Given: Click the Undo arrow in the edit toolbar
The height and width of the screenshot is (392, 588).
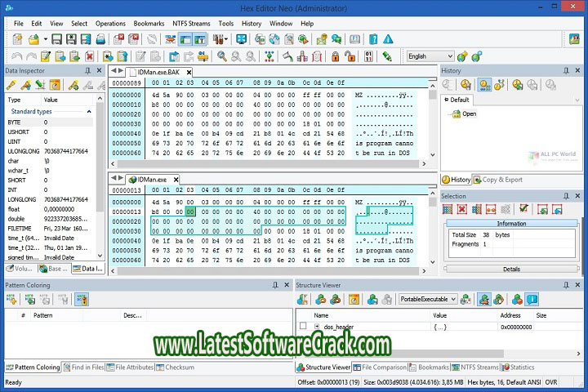Looking at the screenshot, I should point(15,56).
